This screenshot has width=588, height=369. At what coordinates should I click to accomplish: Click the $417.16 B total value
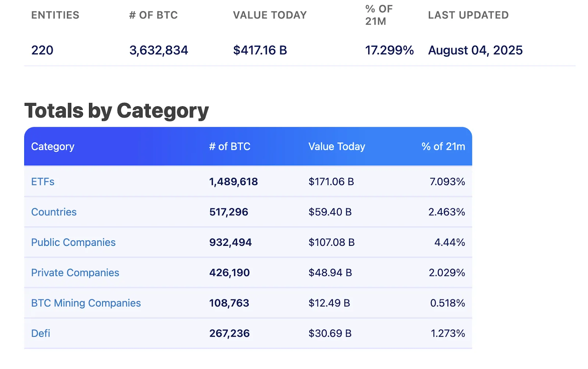point(261,50)
